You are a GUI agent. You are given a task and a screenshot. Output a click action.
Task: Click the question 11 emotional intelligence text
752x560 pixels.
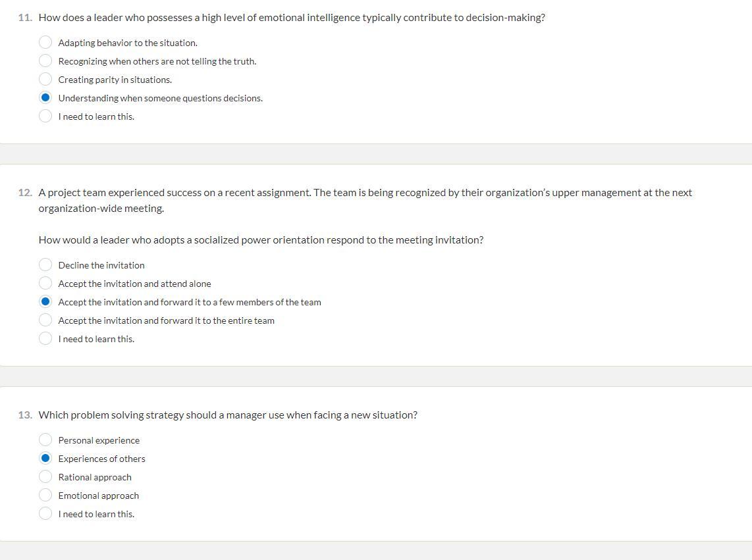click(292, 18)
